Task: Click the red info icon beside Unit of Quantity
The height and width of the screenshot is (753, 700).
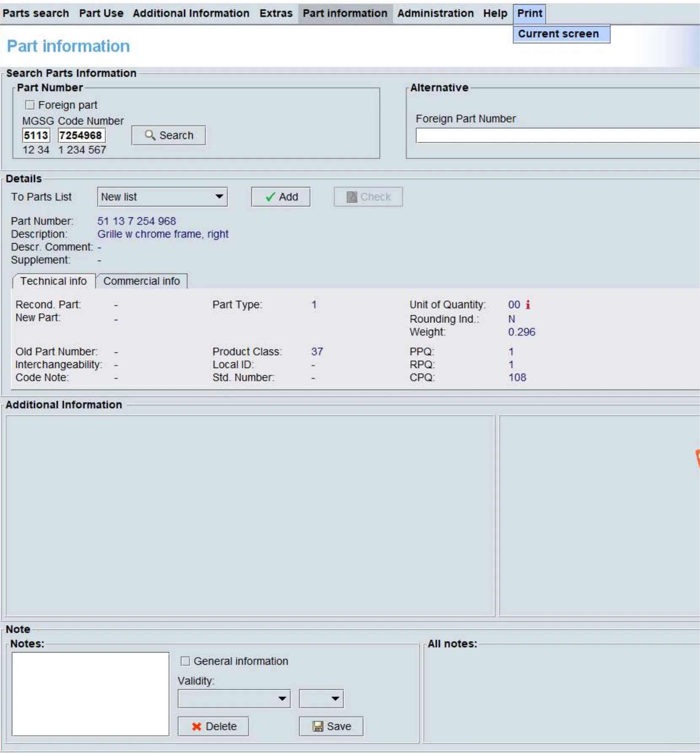Action: [x=527, y=304]
